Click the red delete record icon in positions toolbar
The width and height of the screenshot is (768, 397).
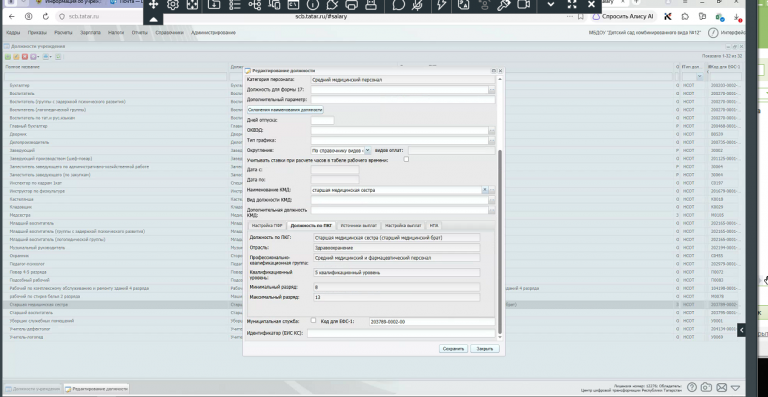(x=24, y=57)
